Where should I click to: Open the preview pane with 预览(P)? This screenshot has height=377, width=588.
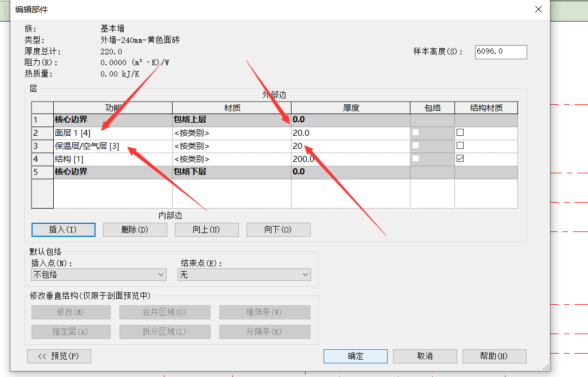pos(59,356)
